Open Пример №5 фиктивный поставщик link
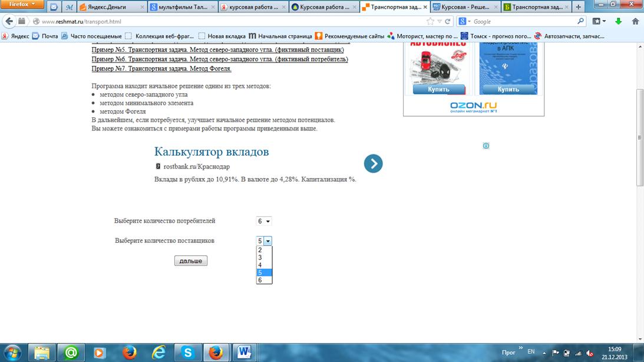 pyautogui.click(x=217, y=50)
